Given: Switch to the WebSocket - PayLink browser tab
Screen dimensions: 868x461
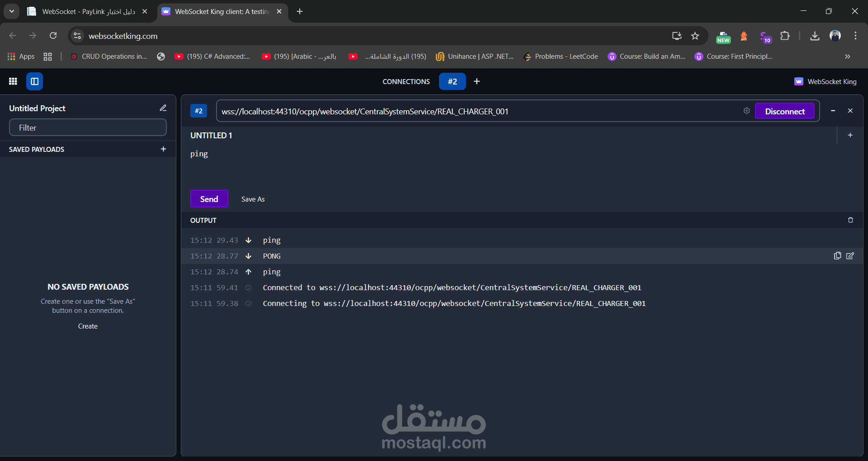Looking at the screenshot, I should point(88,11).
